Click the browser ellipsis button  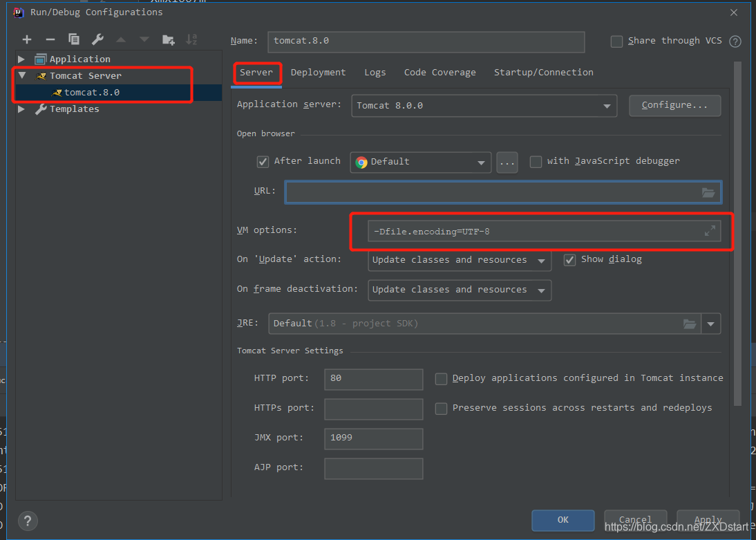[x=507, y=162]
